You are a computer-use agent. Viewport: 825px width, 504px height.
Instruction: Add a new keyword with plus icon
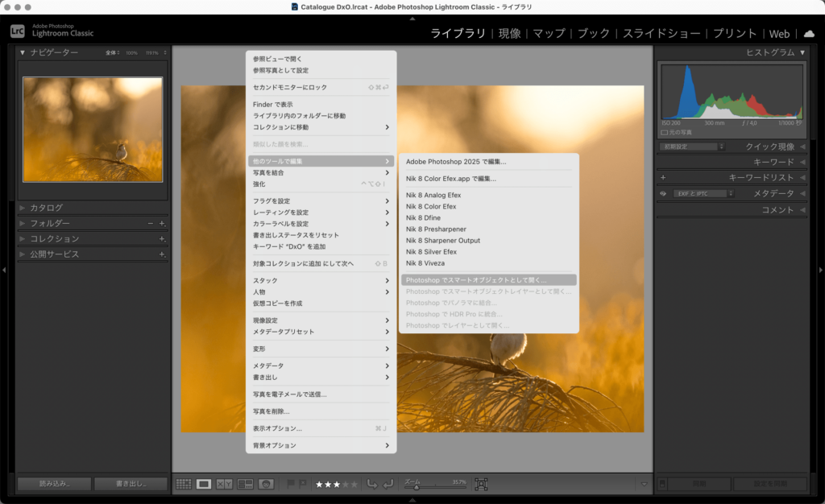point(663,178)
